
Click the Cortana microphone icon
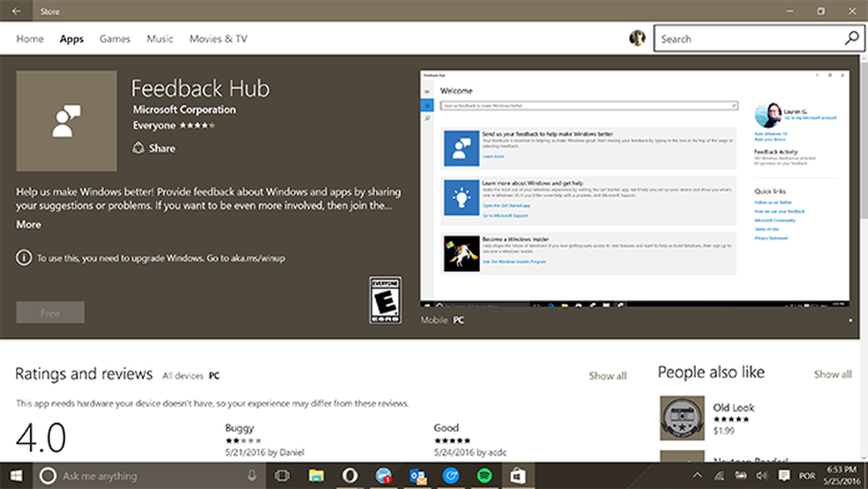click(x=252, y=476)
